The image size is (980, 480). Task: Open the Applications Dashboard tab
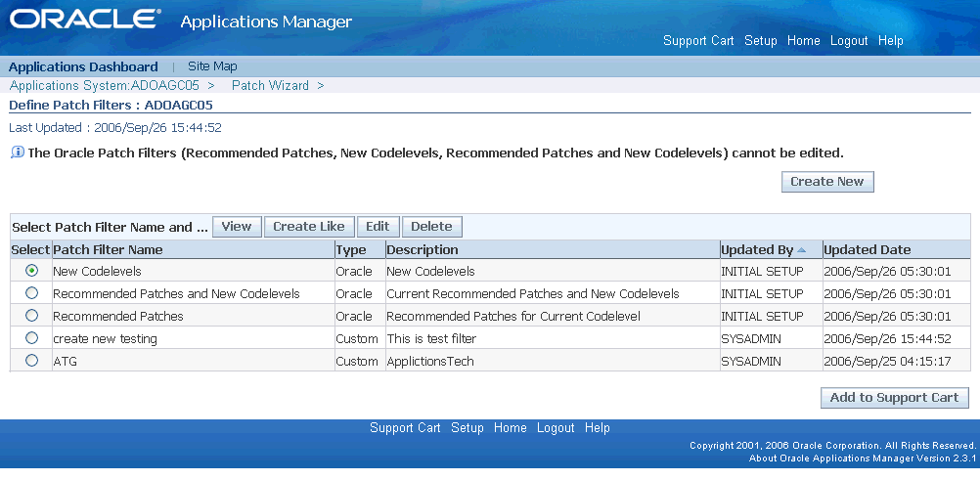pyautogui.click(x=83, y=66)
